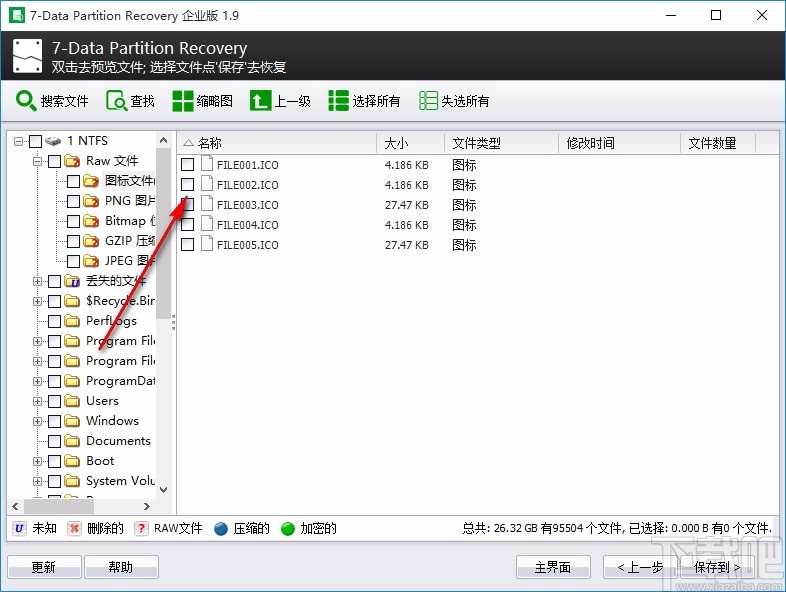
Task: Sort by 名称 column header
Action: click(277, 143)
